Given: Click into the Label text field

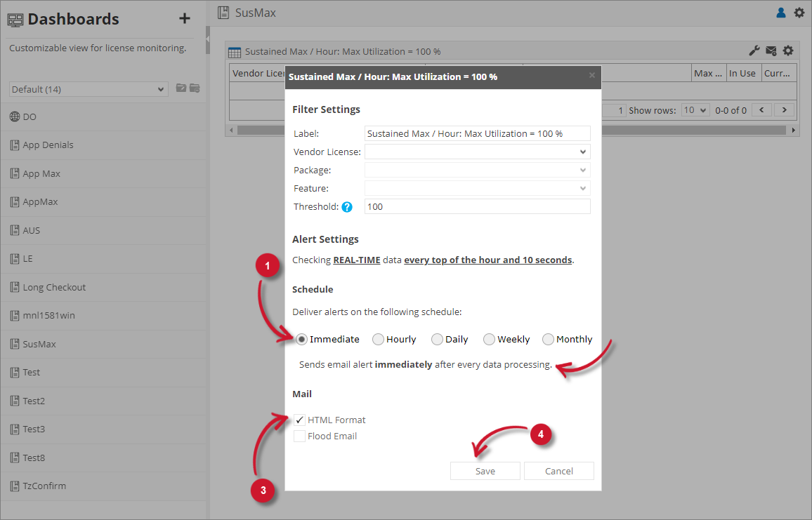Looking at the screenshot, I should [x=477, y=133].
